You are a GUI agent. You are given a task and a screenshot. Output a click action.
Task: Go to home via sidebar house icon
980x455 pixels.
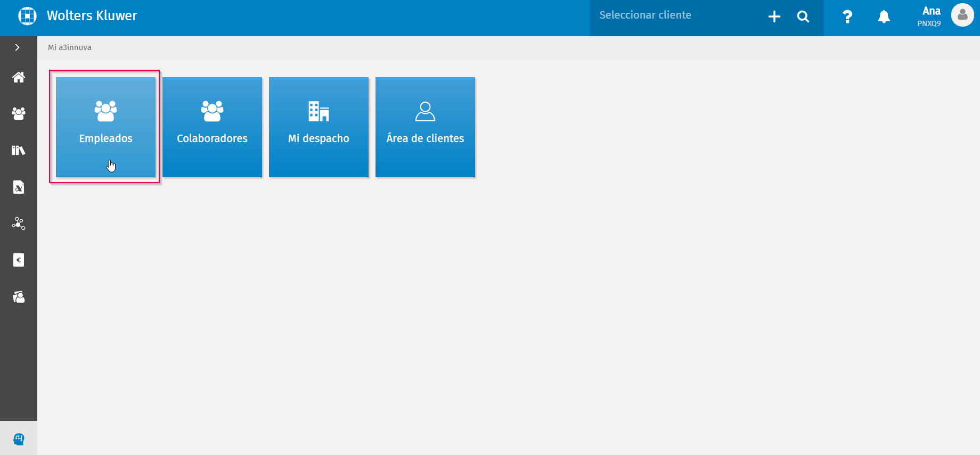coord(19,77)
